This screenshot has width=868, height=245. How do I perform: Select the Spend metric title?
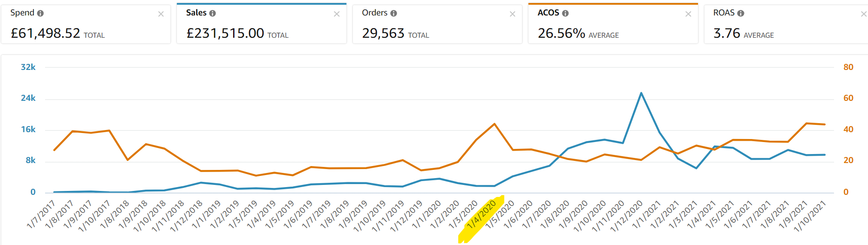[22, 13]
